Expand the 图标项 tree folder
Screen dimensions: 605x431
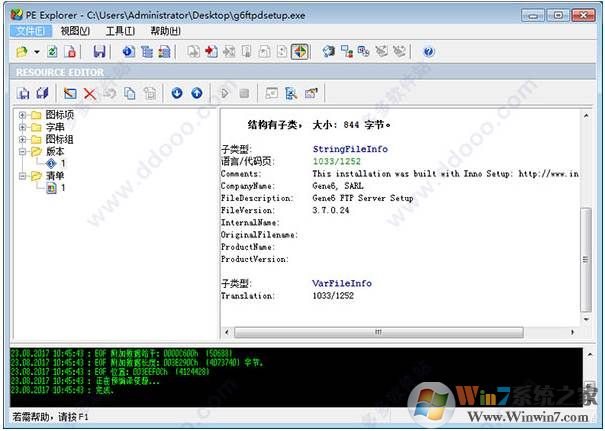(x=22, y=115)
